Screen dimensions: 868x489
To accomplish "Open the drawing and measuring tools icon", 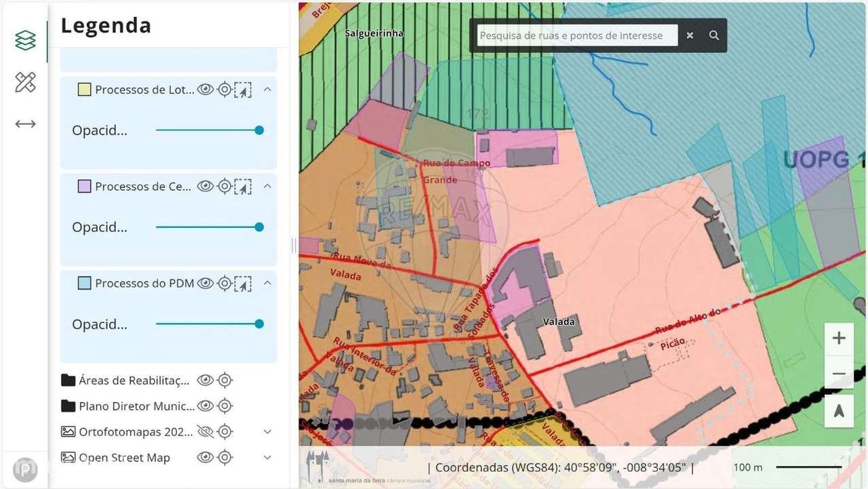I will (25, 82).
